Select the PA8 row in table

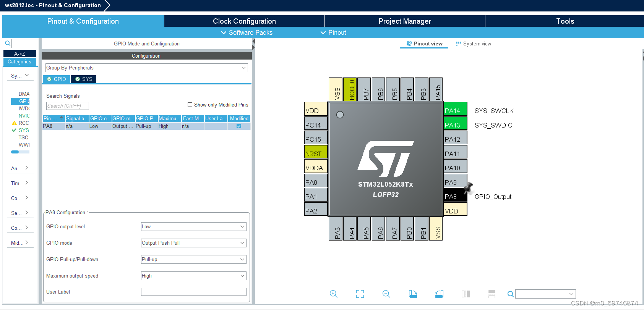coord(147,126)
